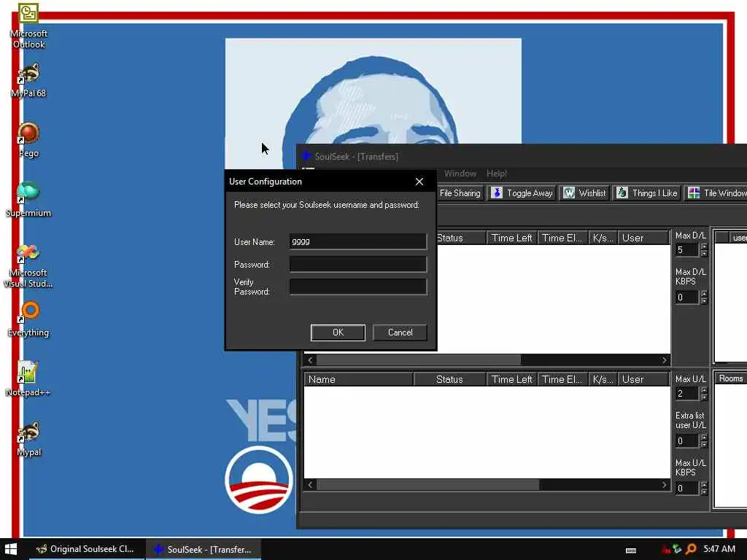The image size is (747, 560).
Task: Click Things I Like thumbs-up icon
Action: 622,192
